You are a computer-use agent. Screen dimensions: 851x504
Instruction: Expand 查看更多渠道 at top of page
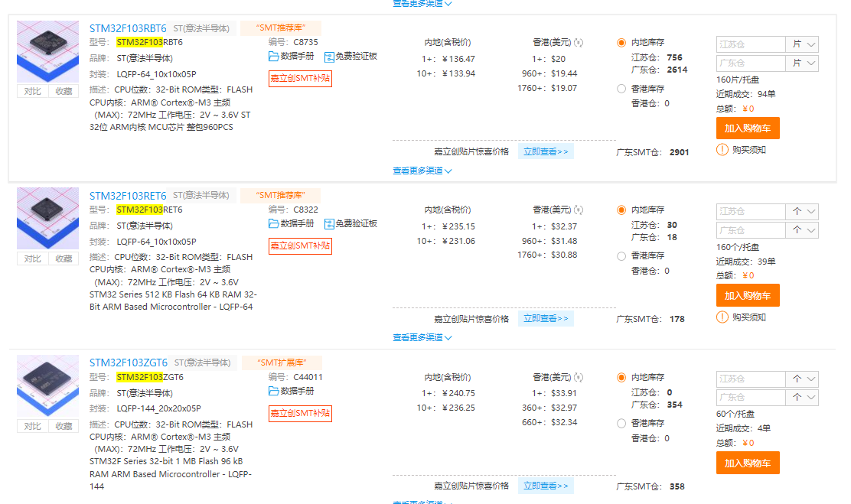(422, 3)
